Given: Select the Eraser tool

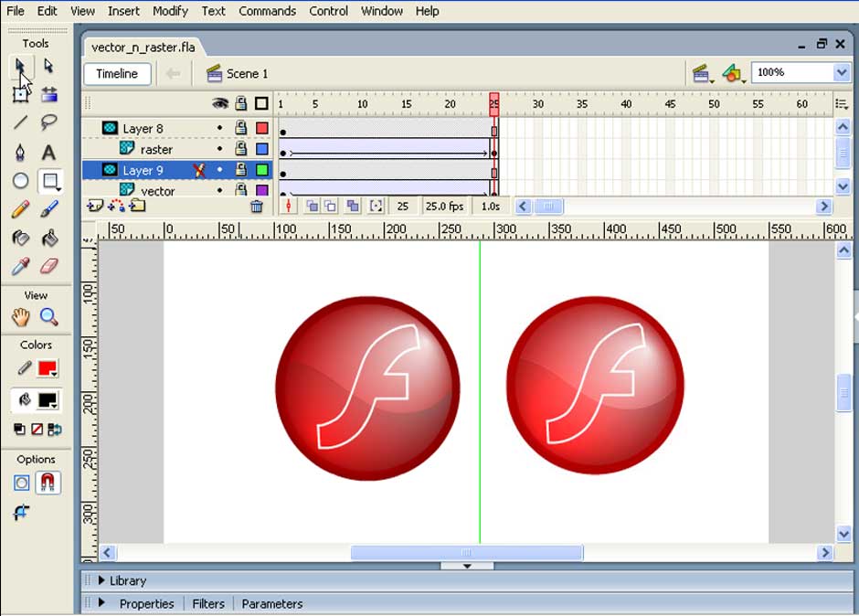Looking at the screenshot, I should [x=48, y=267].
